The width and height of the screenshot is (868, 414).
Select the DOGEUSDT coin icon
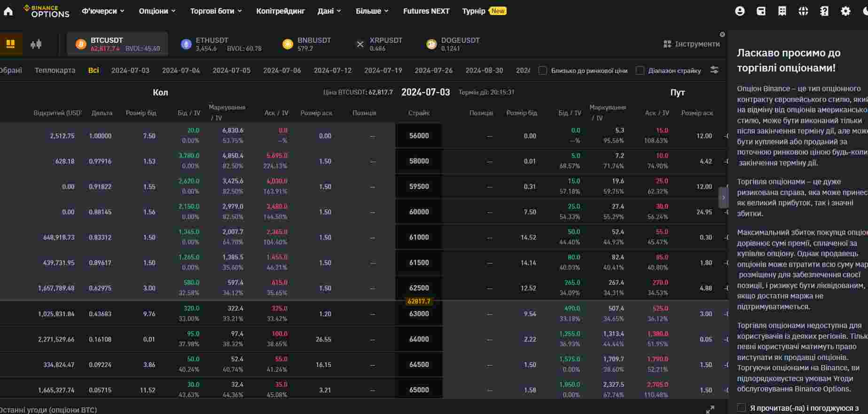[431, 44]
